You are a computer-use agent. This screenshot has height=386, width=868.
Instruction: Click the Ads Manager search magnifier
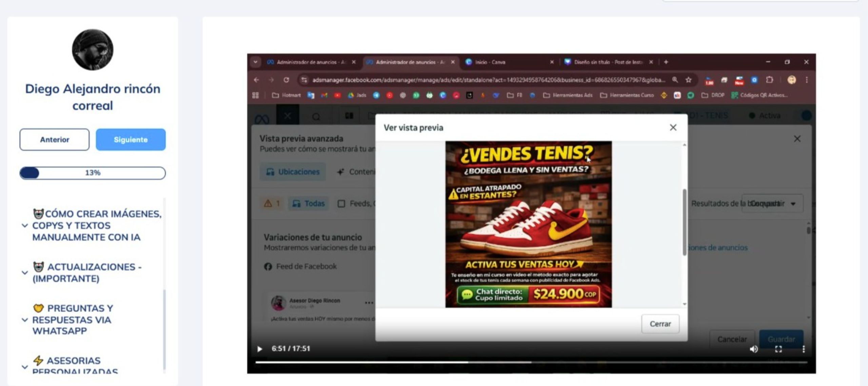[316, 117]
